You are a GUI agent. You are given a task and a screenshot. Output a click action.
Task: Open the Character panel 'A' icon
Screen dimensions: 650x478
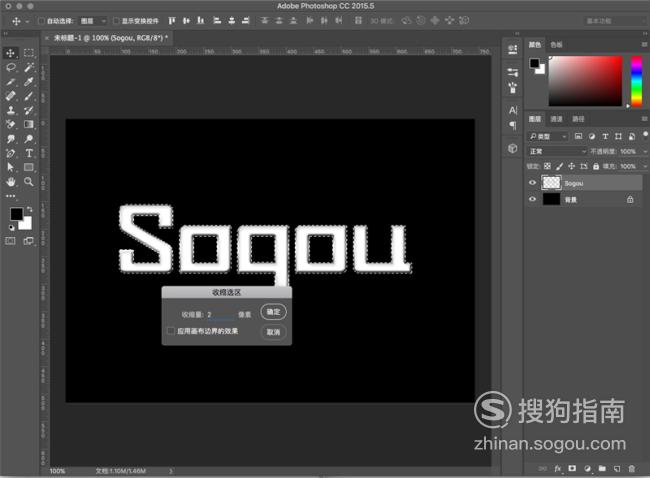click(x=513, y=110)
